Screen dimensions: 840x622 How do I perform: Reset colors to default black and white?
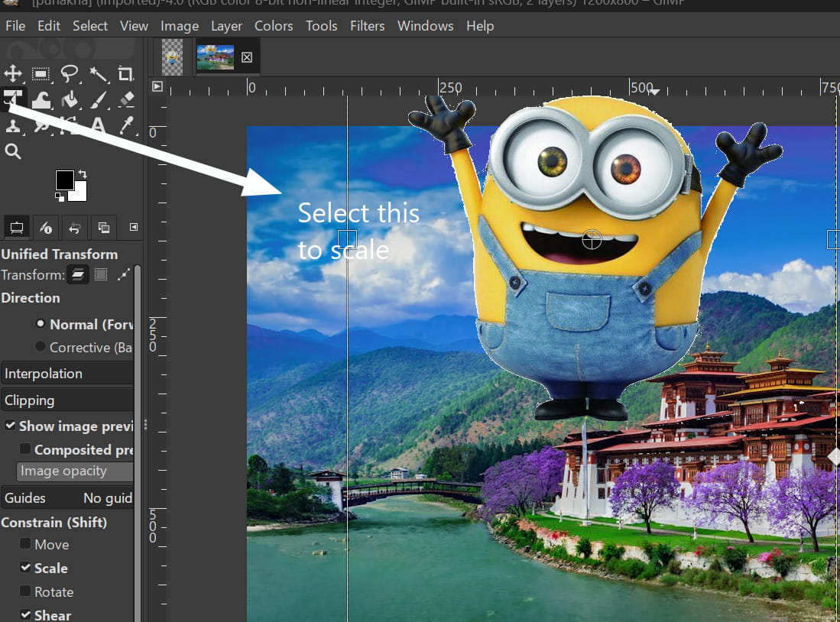(60, 197)
